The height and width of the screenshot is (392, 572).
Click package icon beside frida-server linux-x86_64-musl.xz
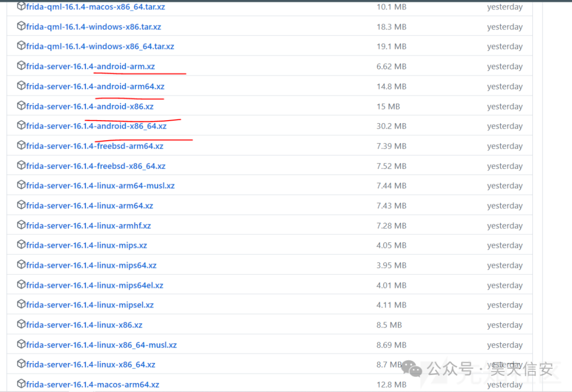pos(21,344)
